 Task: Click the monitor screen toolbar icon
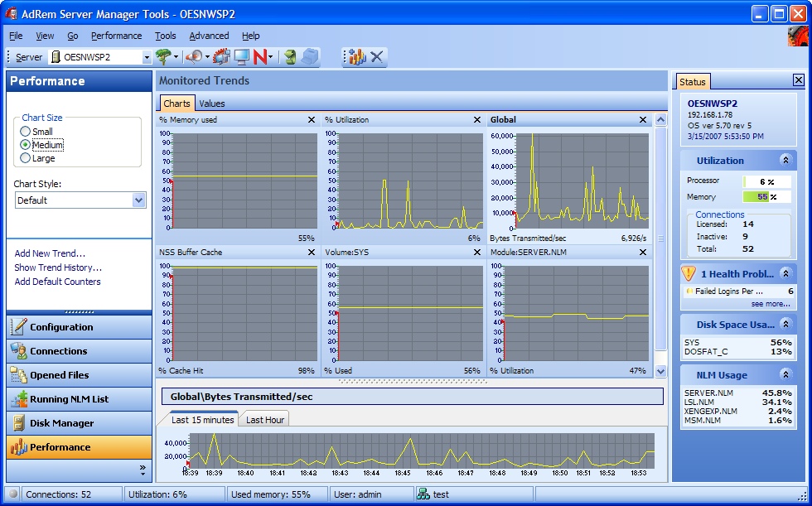(x=241, y=56)
